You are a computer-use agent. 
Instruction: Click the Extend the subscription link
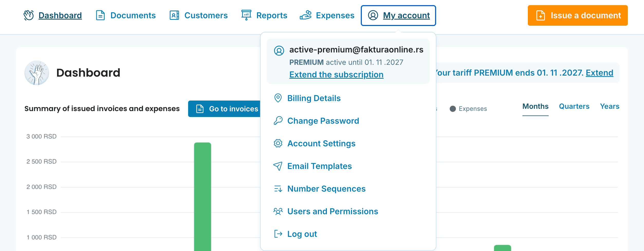(x=336, y=75)
